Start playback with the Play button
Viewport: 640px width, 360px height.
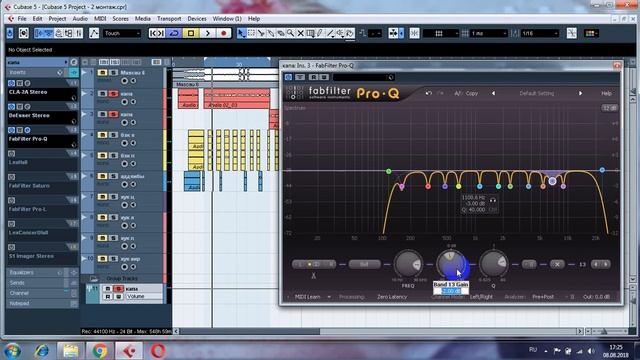click(207, 33)
